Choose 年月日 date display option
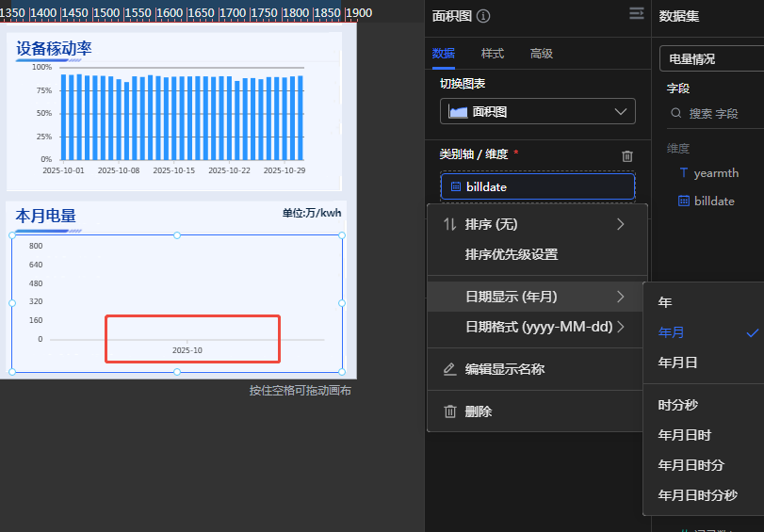Screen dimensions: 764x532 [x=677, y=363]
